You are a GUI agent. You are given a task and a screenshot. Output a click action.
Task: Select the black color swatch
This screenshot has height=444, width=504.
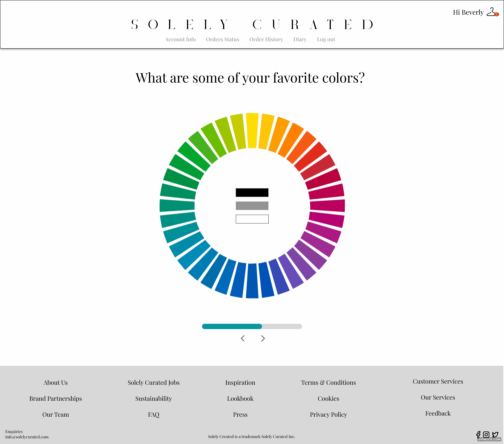coord(252,193)
